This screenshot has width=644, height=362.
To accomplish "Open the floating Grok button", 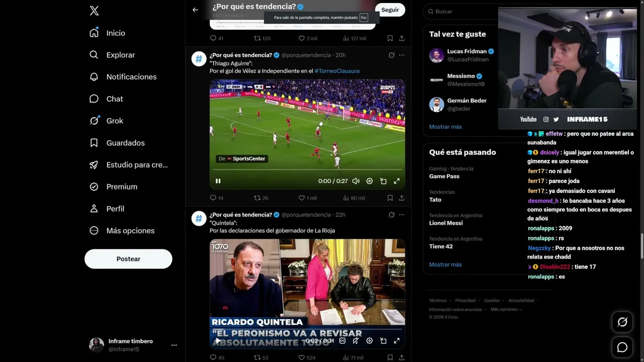I will coord(622,322).
